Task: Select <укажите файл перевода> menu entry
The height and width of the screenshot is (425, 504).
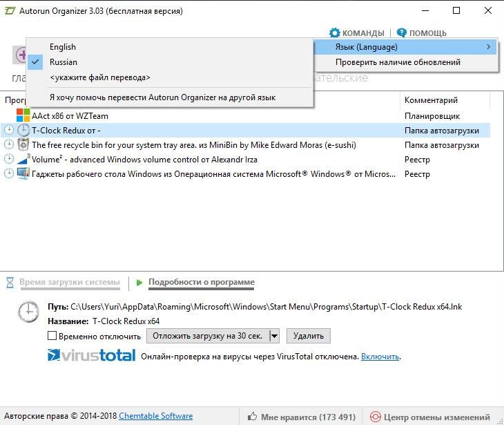Action: (170, 77)
